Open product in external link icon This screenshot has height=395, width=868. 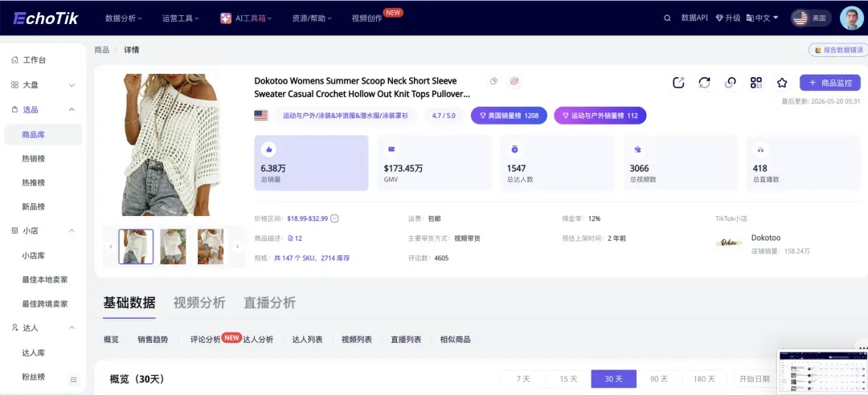678,83
